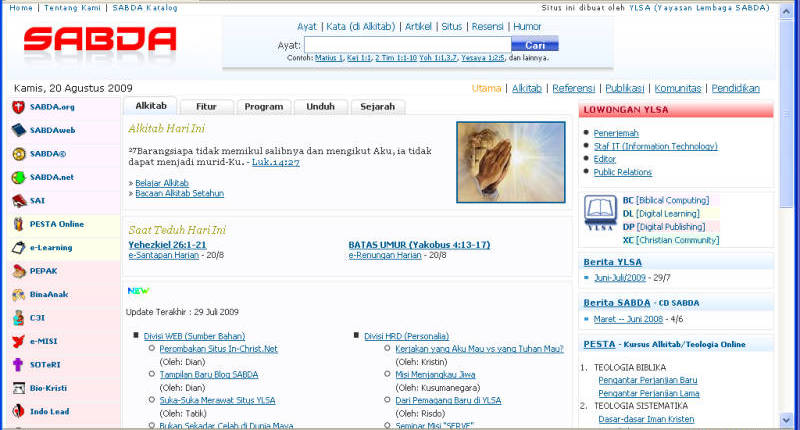
Task: Go to the Pendidikan navigation link
Action: tap(735, 88)
